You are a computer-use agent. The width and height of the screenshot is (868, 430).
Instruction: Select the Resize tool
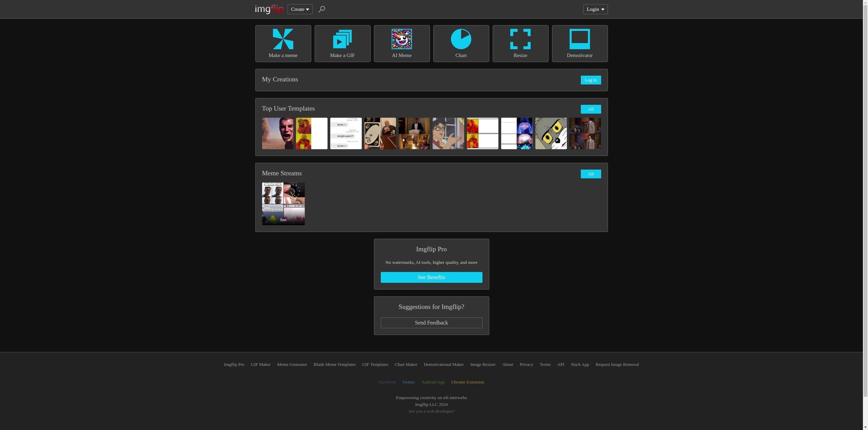click(520, 43)
